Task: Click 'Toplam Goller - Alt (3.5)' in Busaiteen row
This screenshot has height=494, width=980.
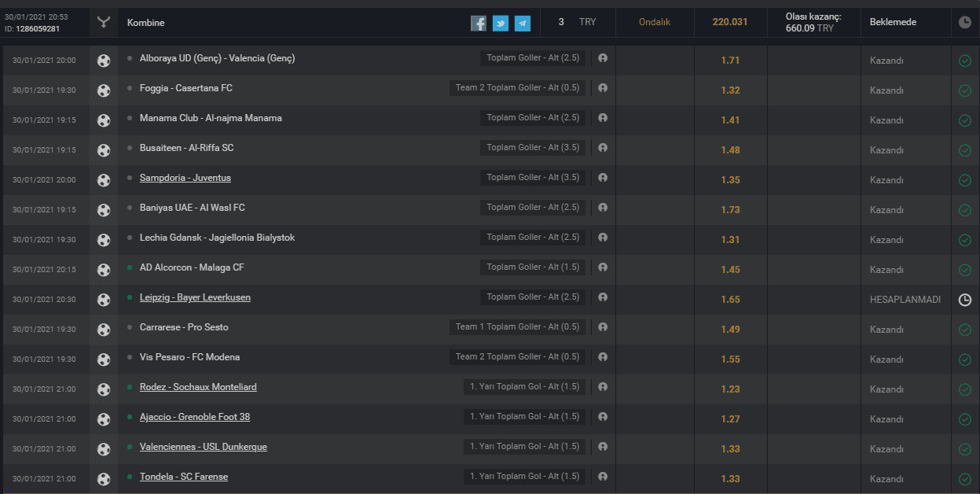Action: click(533, 148)
